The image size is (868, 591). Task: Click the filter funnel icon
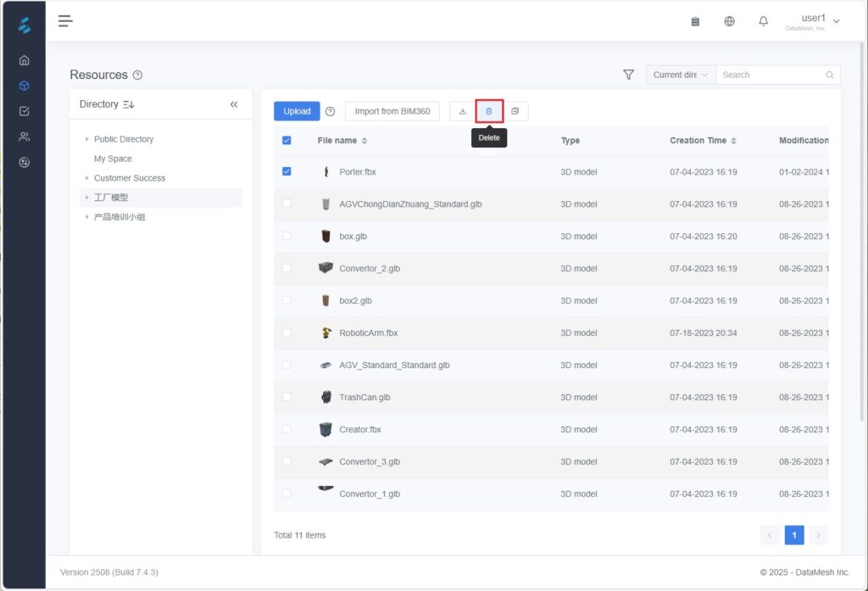coord(628,75)
